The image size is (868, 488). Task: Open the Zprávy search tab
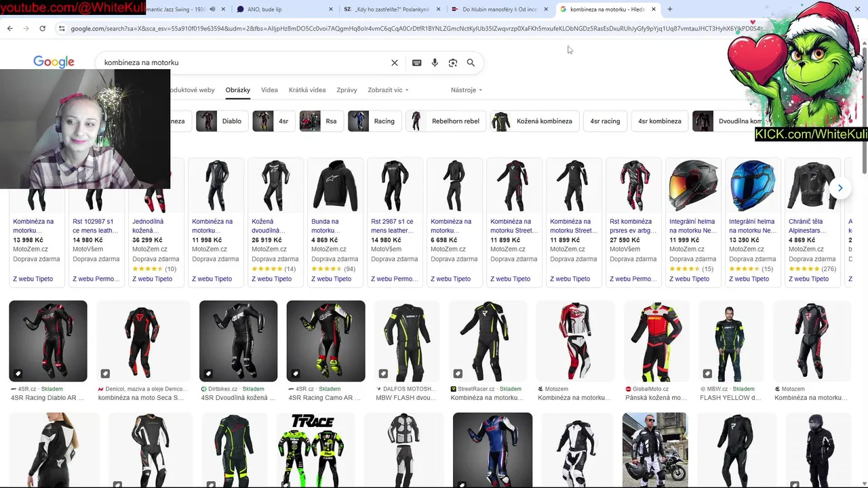tap(347, 90)
